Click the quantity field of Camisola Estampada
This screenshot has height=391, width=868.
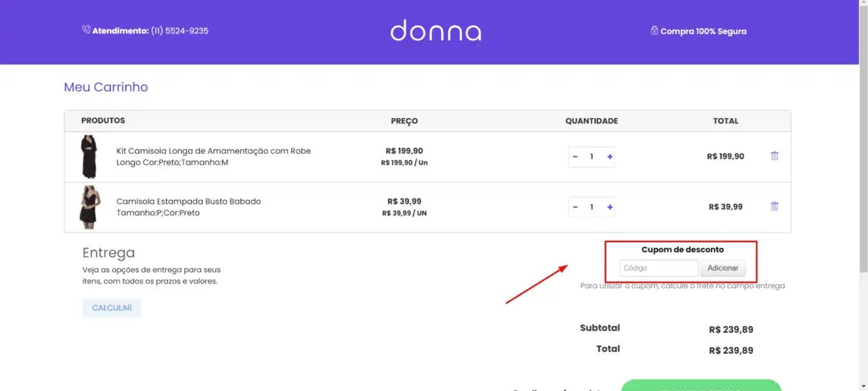point(592,207)
